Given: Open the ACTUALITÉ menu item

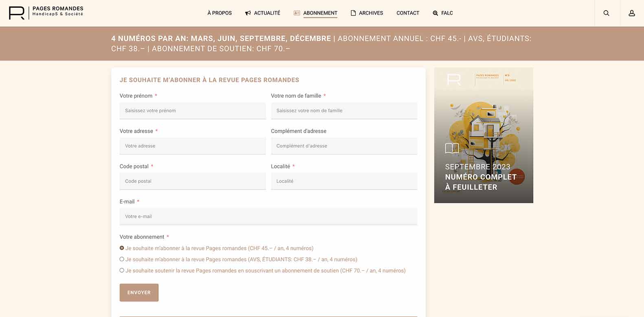Looking at the screenshot, I should click(267, 13).
